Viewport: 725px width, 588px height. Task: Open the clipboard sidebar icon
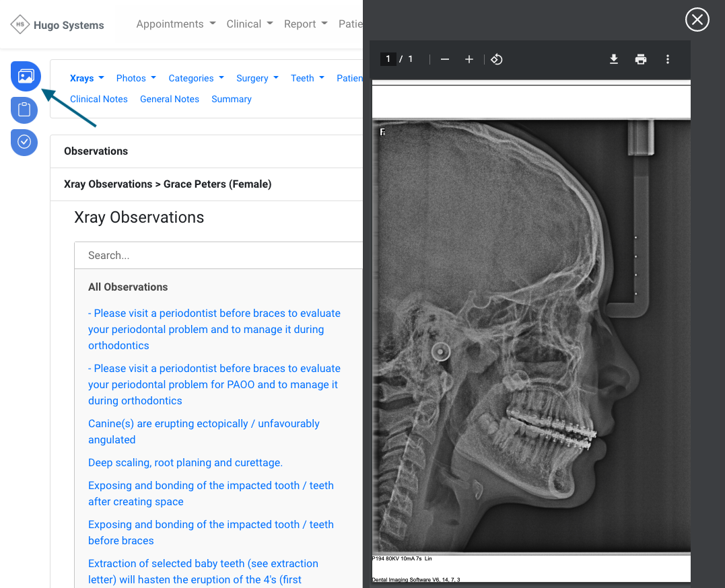click(24, 110)
